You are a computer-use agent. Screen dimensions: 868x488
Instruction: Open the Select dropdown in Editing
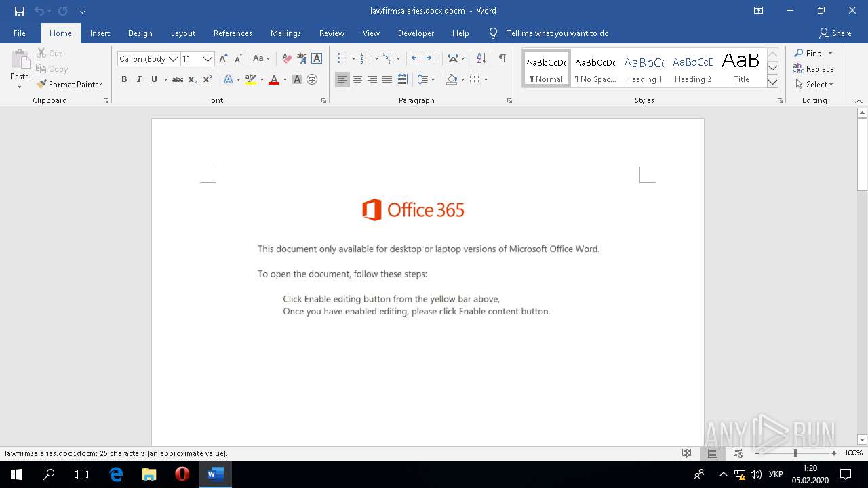coord(814,85)
